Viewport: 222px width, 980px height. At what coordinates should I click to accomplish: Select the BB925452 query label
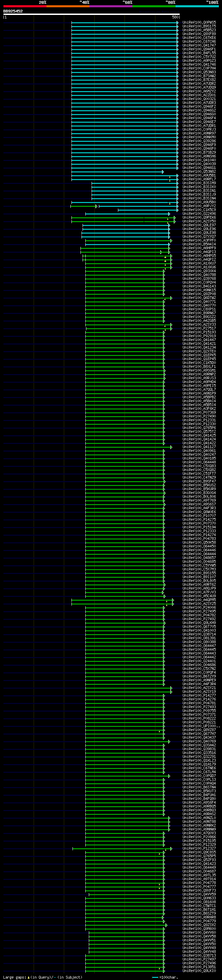(x=13, y=11)
